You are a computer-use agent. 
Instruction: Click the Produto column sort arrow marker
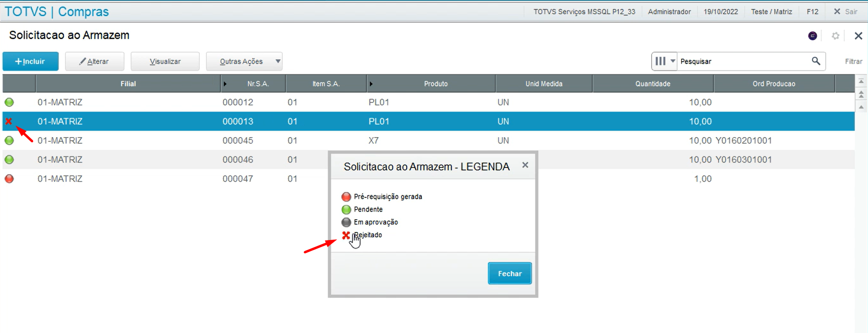point(371,84)
